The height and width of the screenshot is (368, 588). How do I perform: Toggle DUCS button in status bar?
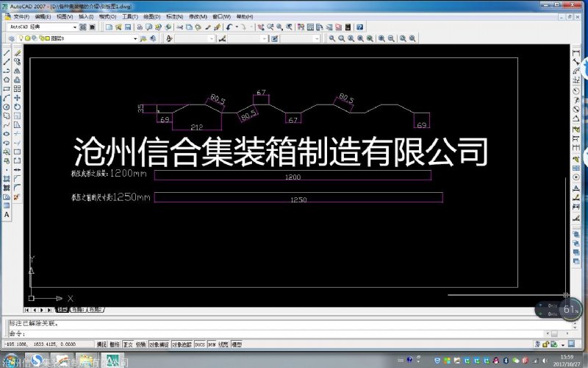200,344
